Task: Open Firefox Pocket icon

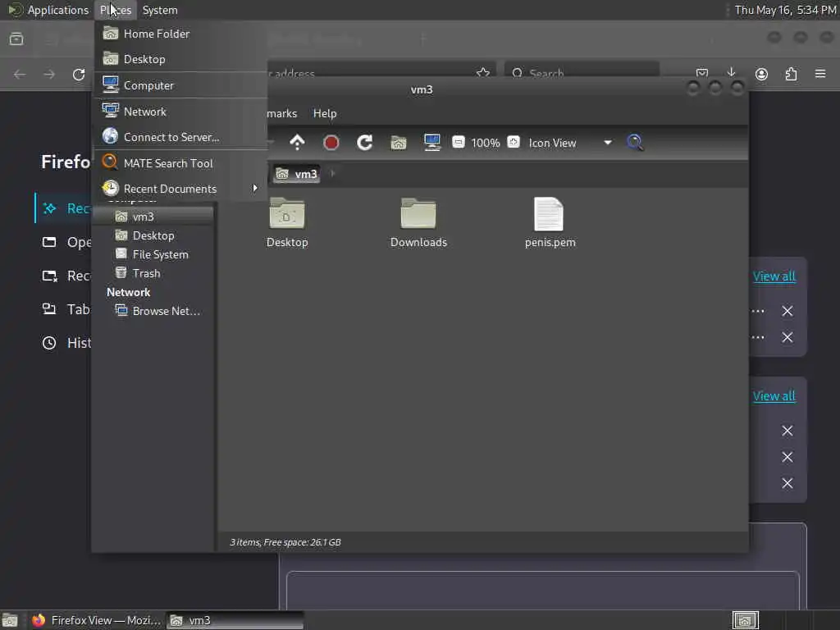Action: click(x=702, y=73)
